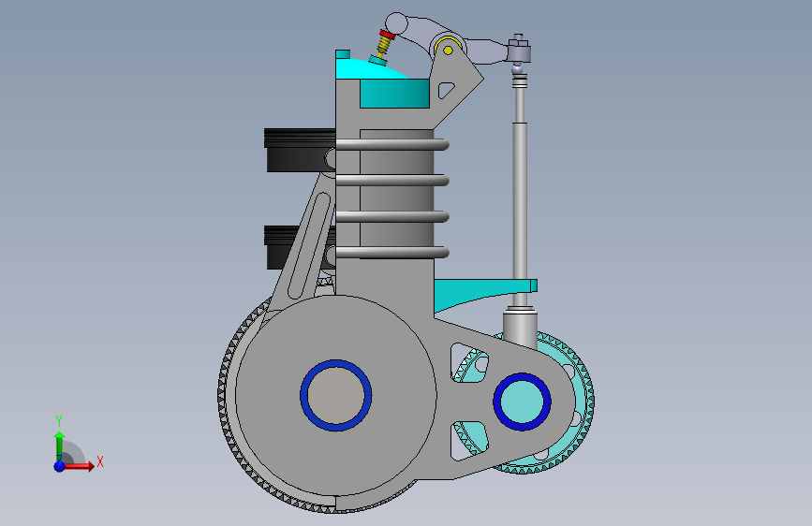Pick the topmost cooling fin rod on the cylinder
This screenshot has height=526, width=812.
coord(392,144)
